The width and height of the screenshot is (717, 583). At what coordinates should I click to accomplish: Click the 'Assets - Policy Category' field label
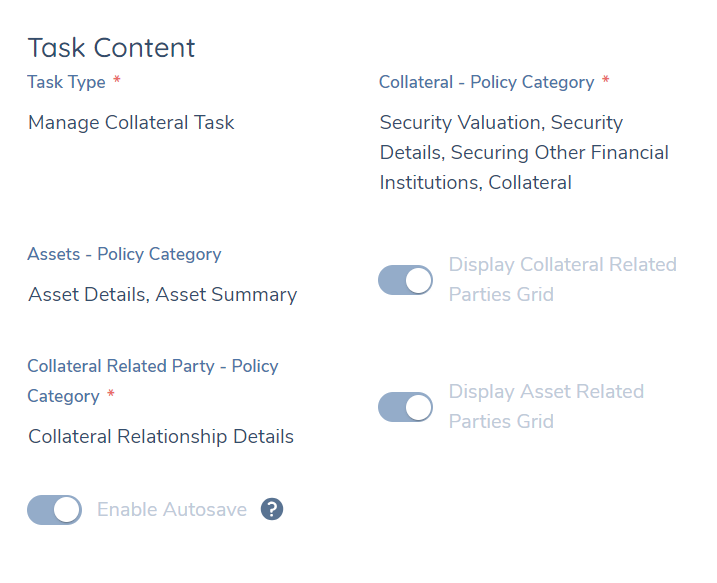point(124,254)
